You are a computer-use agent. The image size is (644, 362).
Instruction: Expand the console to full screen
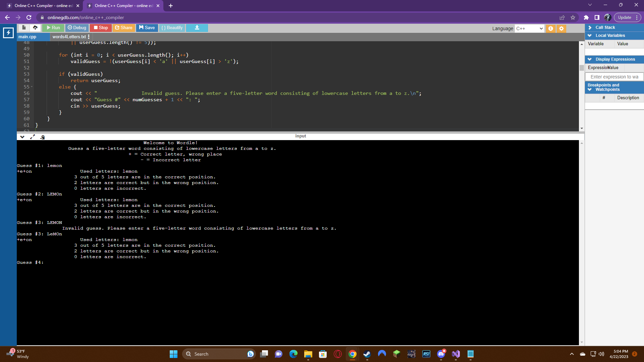[33, 137]
